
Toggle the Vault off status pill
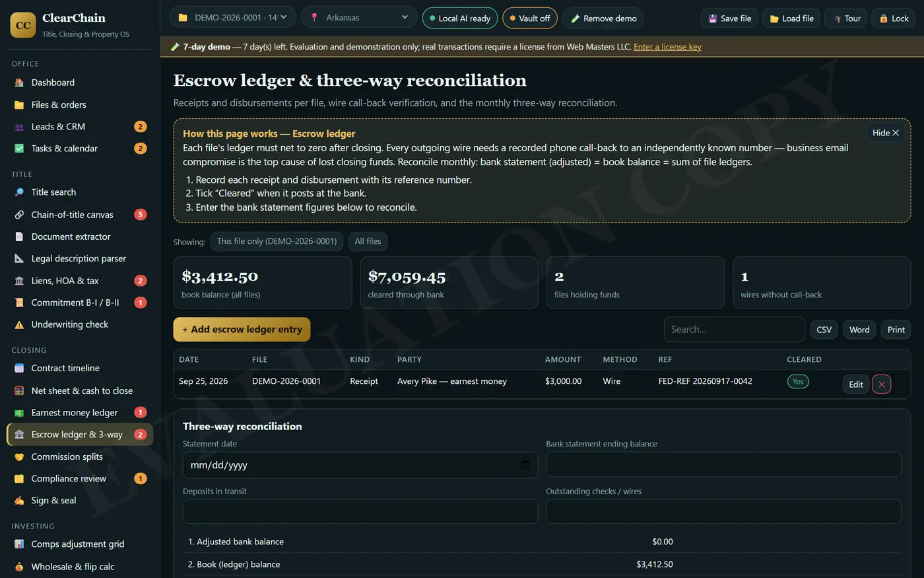click(x=530, y=18)
